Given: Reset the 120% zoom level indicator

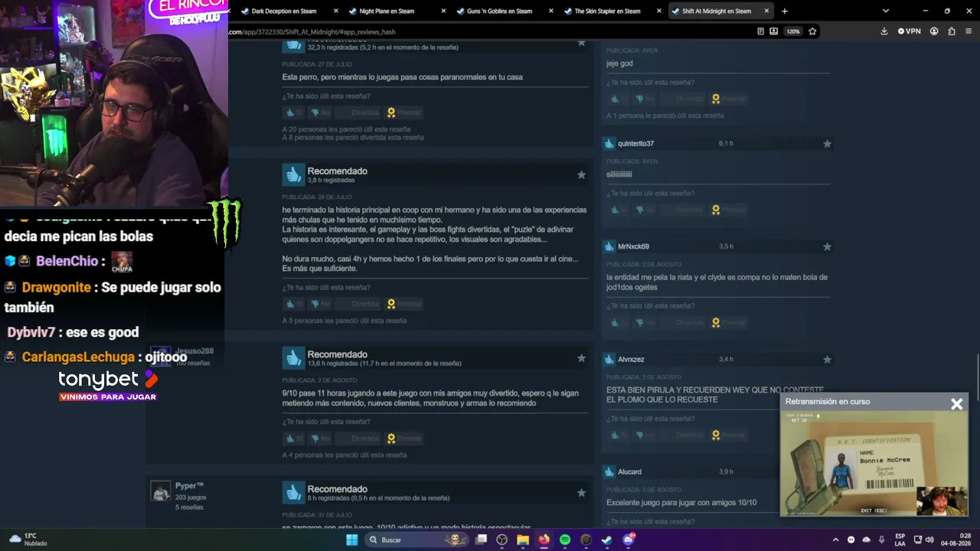Looking at the screenshot, I should click(x=793, y=31).
